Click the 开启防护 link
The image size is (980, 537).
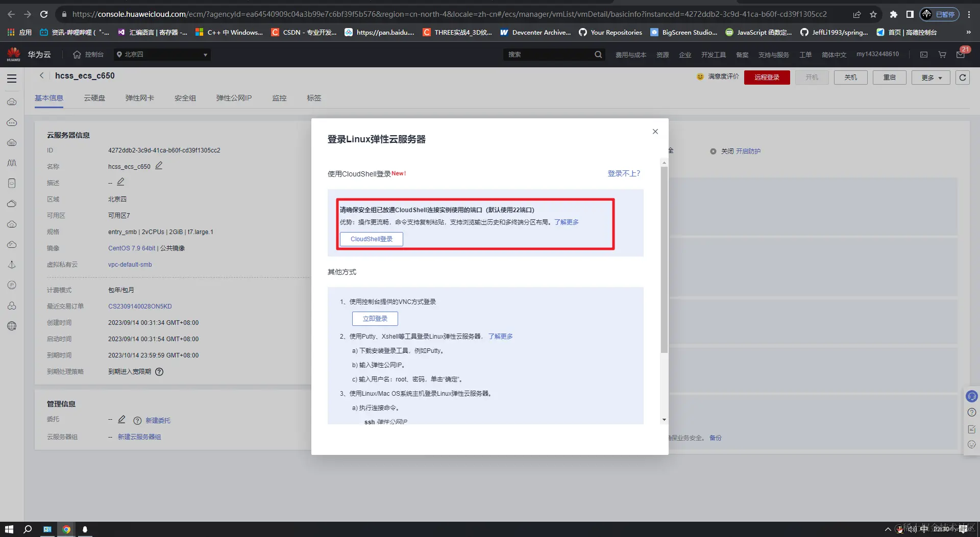pyautogui.click(x=748, y=151)
